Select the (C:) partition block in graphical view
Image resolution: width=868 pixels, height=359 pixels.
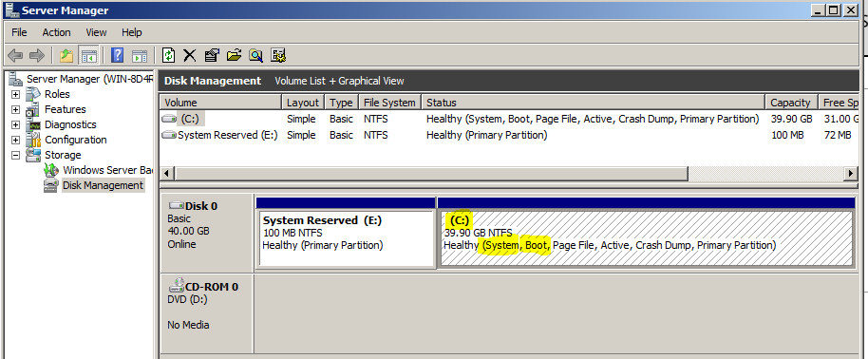pyautogui.click(x=647, y=237)
